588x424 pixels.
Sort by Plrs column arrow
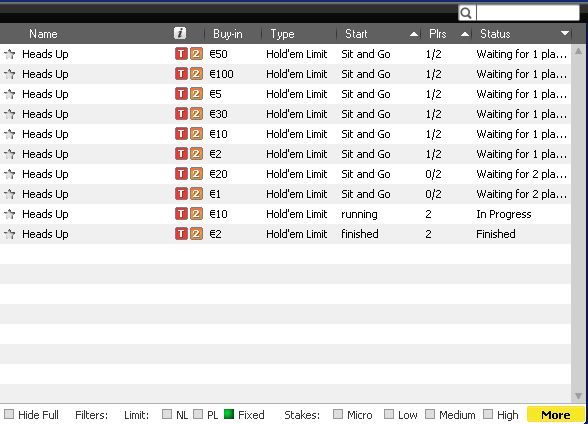(465, 34)
